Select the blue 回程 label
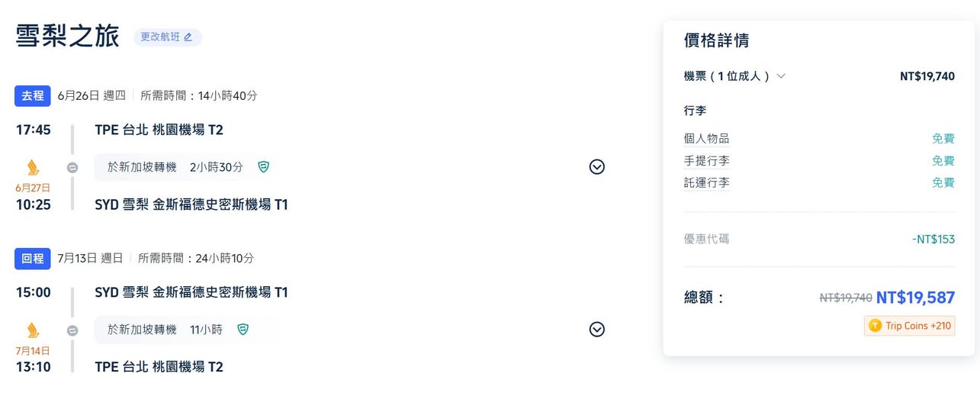Viewport: 980px width, 412px height. [x=33, y=259]
